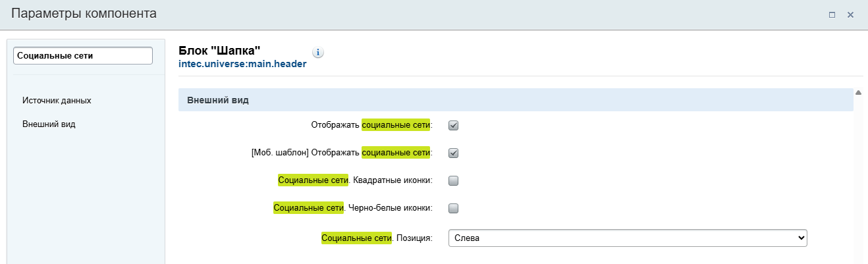868x264 pixels.
Task: Select Внешний вид in the left sidebar
Action: [49, 124]
